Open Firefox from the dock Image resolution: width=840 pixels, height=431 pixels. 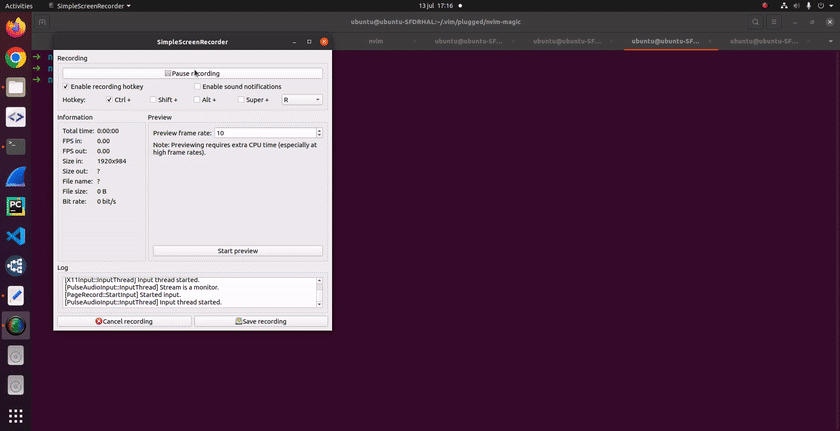pos(16,27)
